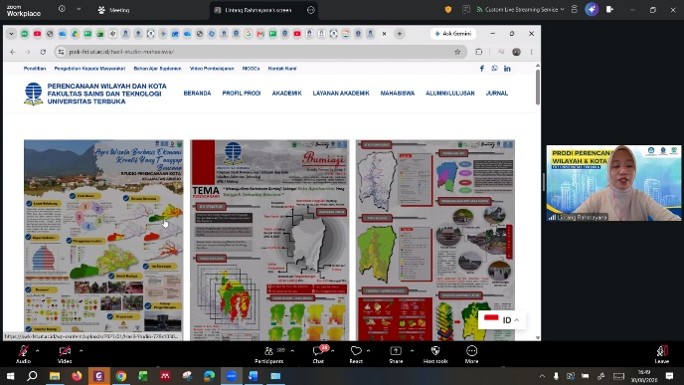Screen dimensions: 684x385
Task: Click the Share screen button
Action: click(x=396, y=354)
